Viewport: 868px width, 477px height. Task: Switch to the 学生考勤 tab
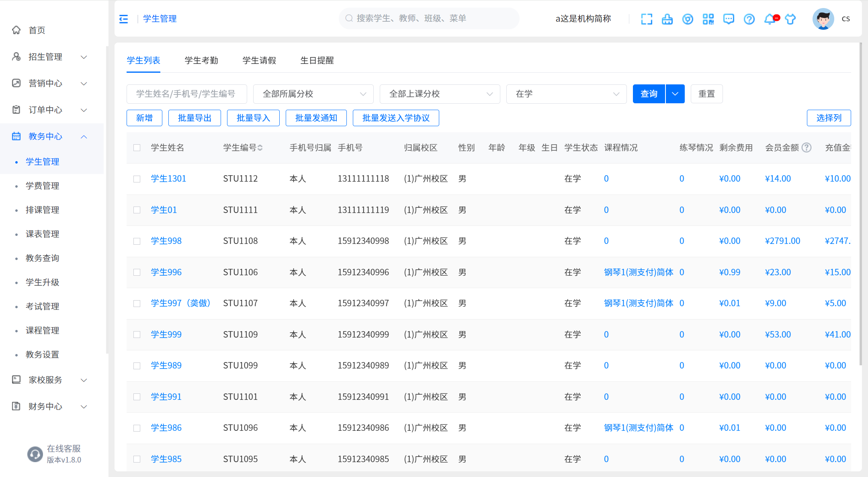[x=201, y=60]
